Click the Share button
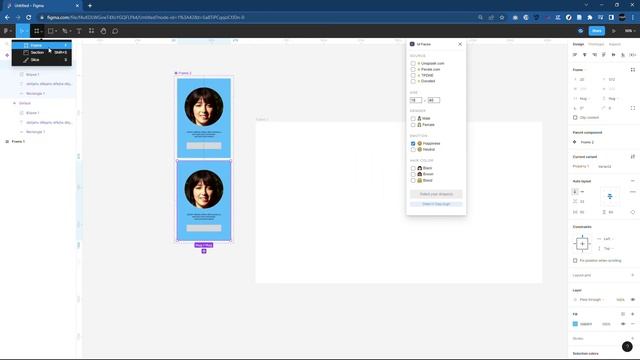Image resolution: width=640 pixels, height=360 pixels. pos(597,31)
